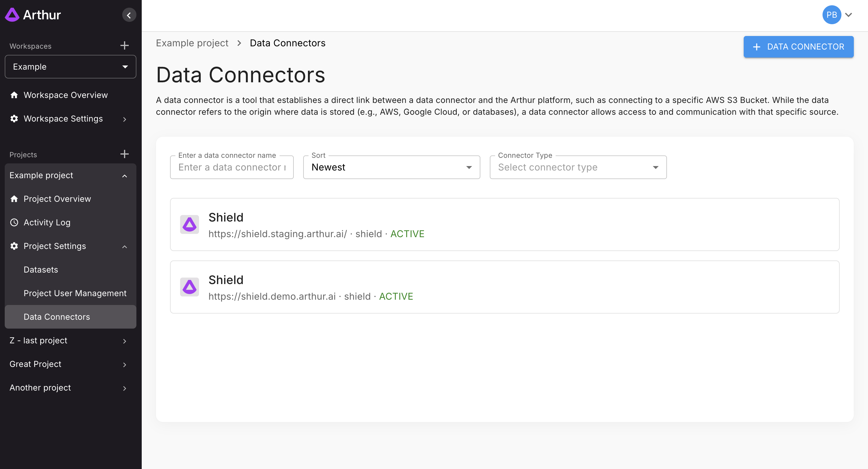The image size is (868, 469).
Task: Expand the Z - last project item
Action: (x=71, y=341)
